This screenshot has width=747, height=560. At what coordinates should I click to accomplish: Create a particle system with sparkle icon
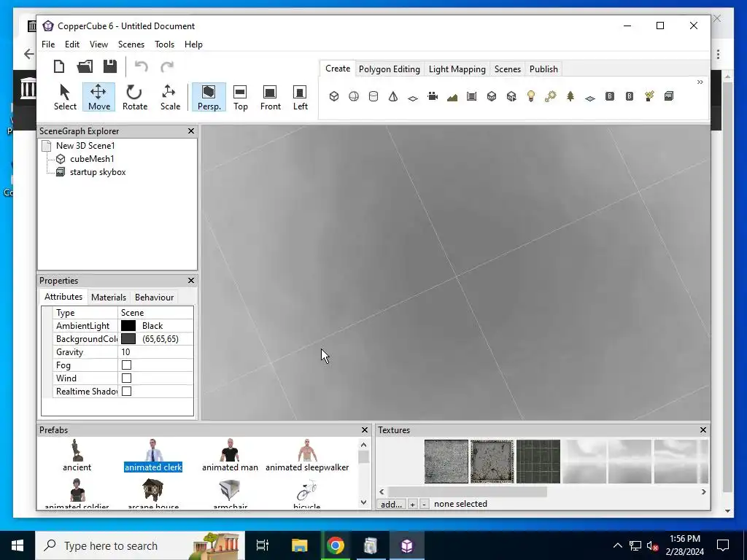click(649, 96)
